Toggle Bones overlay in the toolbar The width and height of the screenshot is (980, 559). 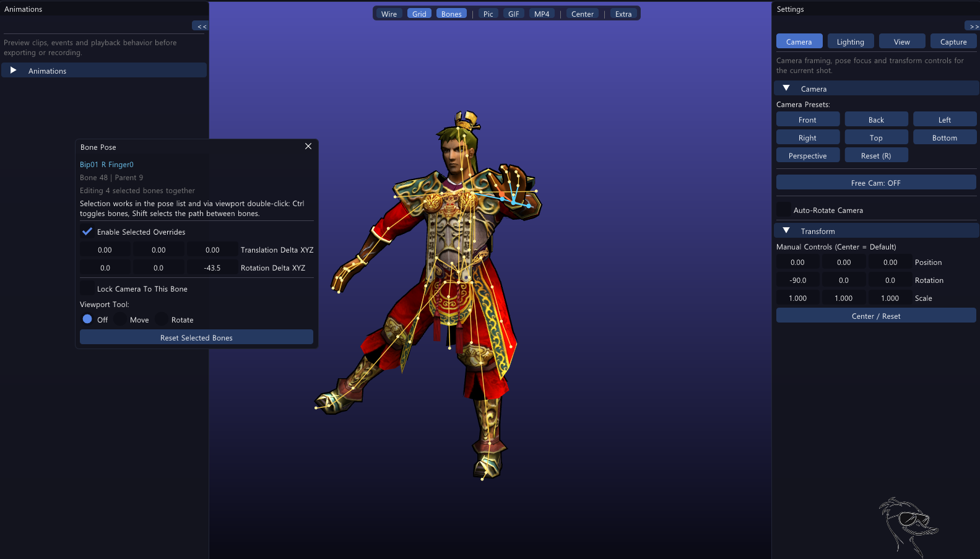pyautogui.click(x=451, y=14)
